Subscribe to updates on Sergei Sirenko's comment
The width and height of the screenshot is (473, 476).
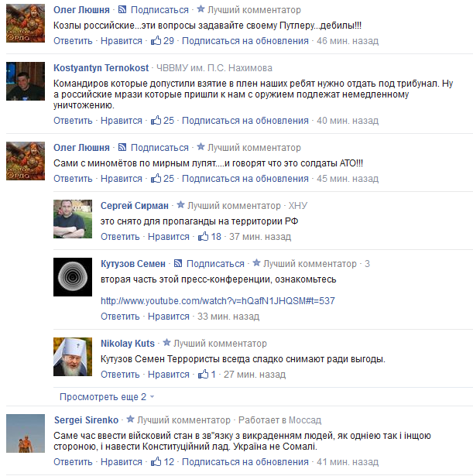245,462
